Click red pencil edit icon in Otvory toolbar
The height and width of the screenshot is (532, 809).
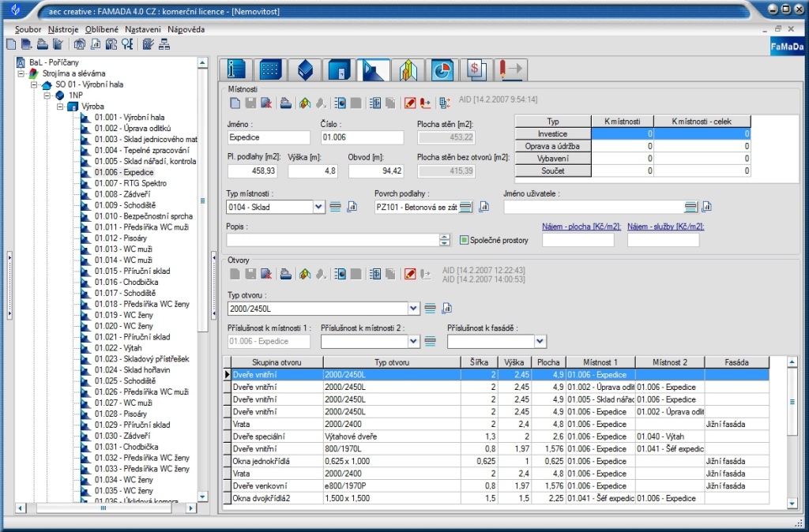410,274
